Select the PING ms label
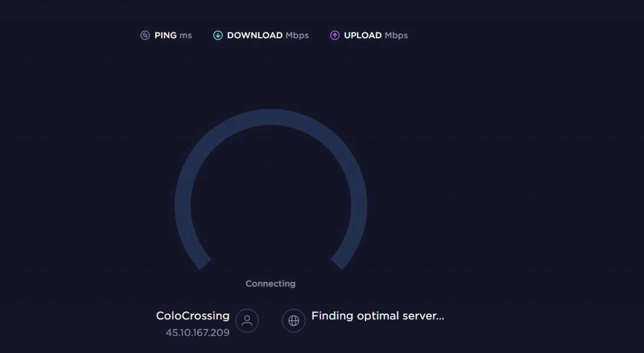Screen dimensions: 644x353 point(173,35)
